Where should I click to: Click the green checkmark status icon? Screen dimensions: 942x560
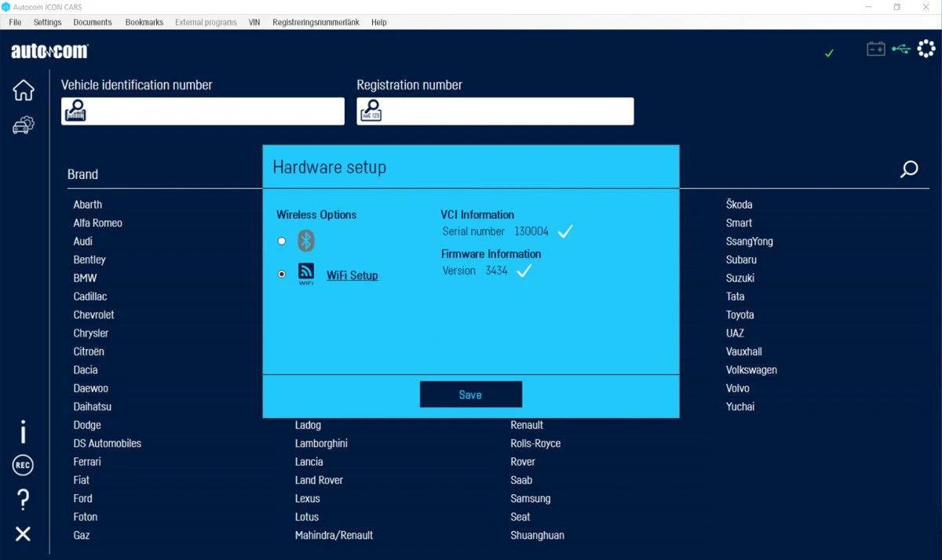click(x=829, y=53)
